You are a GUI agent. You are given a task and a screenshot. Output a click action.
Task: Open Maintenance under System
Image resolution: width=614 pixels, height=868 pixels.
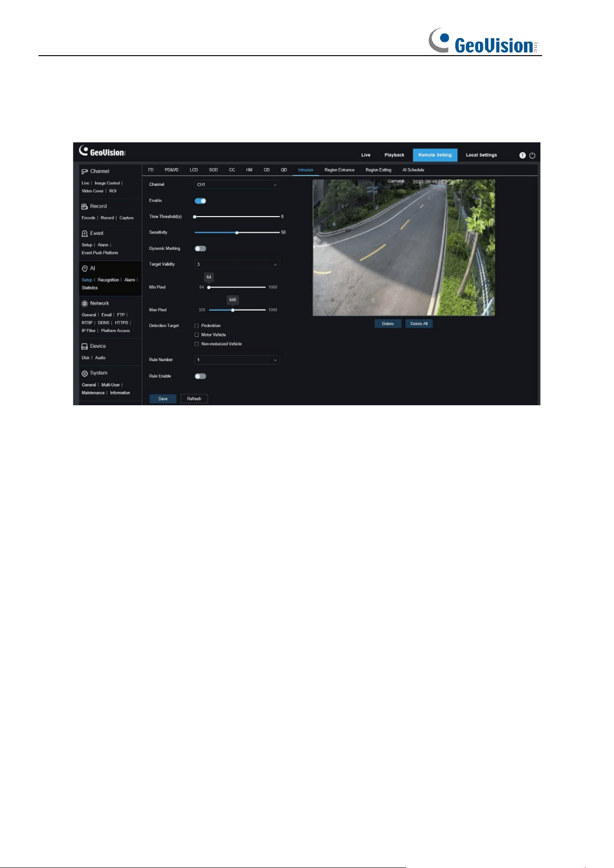coord(93,393)
